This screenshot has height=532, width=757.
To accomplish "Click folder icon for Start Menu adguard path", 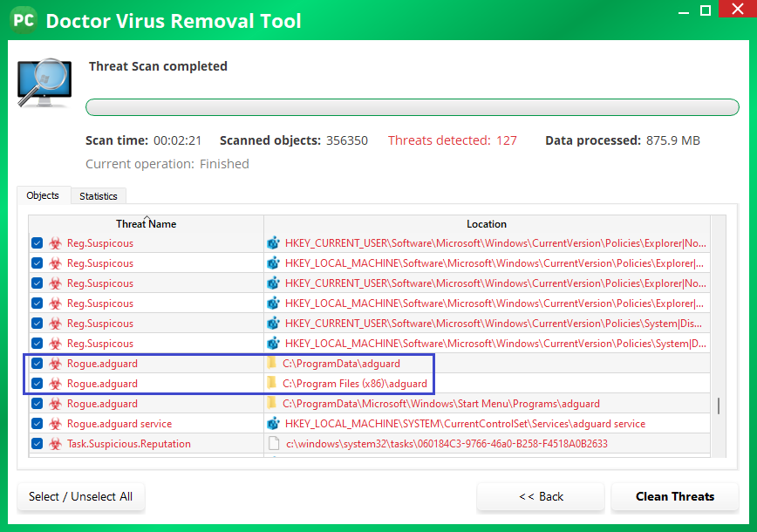I will point(272,404).
